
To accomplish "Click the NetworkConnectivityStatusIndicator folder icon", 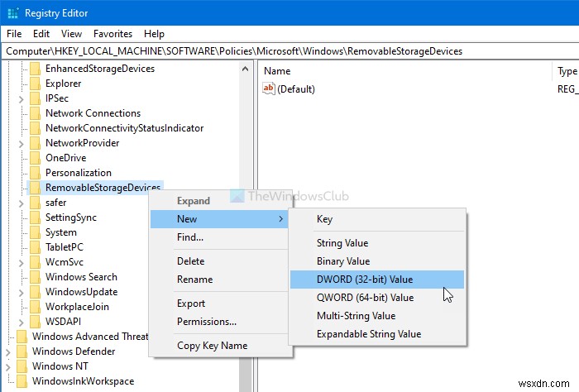I will 35,128.
